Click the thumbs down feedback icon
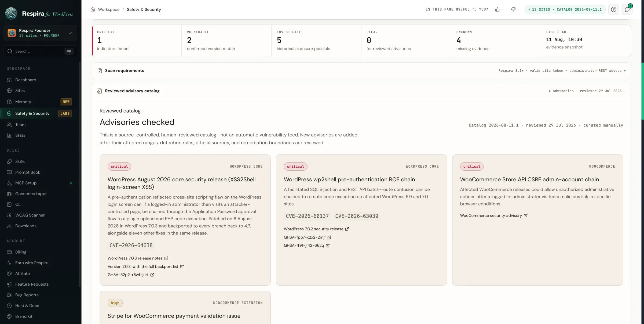The height and width of the screenshot is (324, 644). [x=513, y=9]
